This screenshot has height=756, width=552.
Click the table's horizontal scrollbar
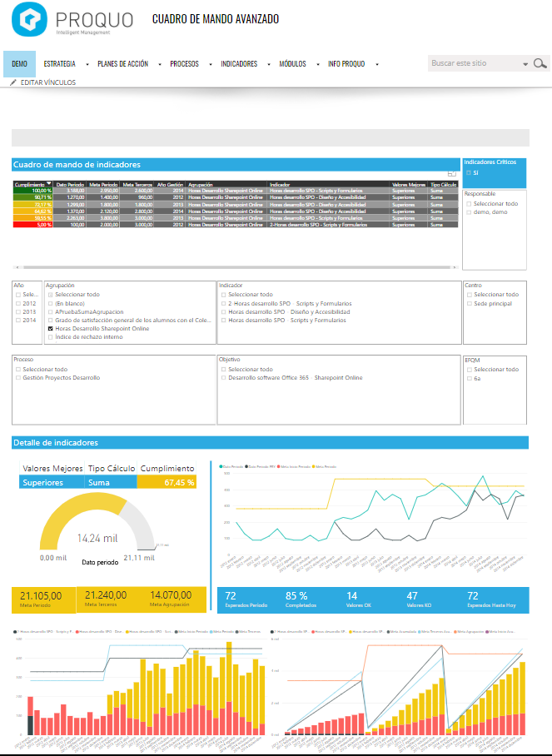tap(236, 267)
